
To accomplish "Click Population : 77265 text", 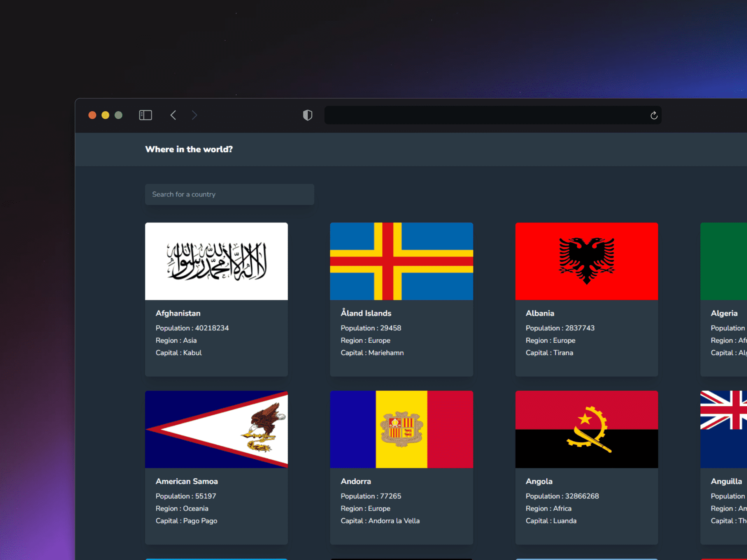I will click(x=371, y=496).
